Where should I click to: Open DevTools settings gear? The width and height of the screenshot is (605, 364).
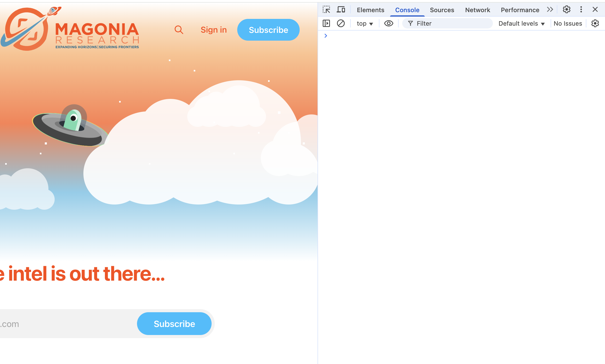(566, 10)
